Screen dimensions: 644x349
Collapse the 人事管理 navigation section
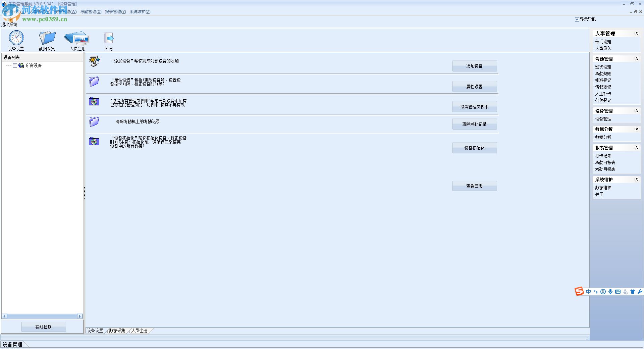coord(637,34)
